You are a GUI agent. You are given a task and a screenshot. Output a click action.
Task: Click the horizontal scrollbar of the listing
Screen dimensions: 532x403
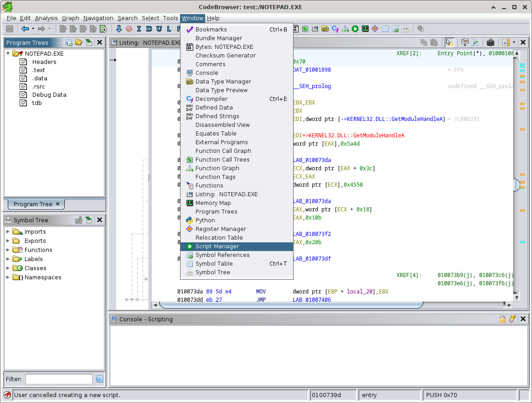click(x=291, y=305)
